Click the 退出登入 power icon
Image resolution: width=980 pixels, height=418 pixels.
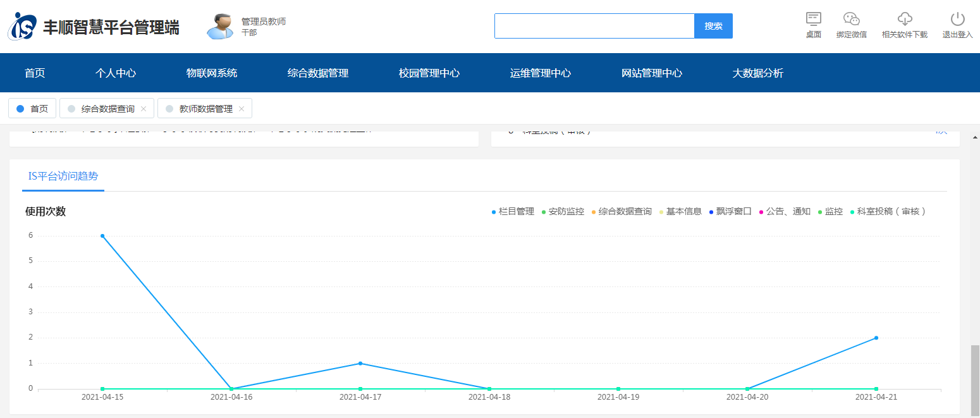958,19
